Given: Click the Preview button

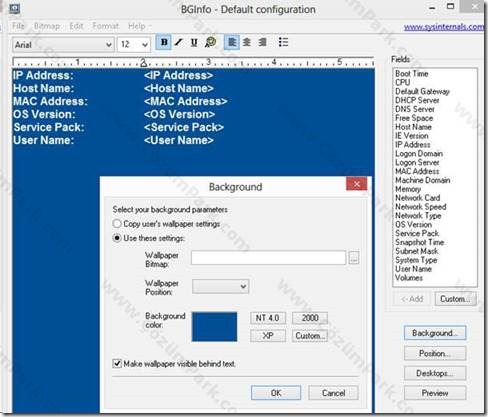Looking at the screenshot, I should tap(435, 393).
